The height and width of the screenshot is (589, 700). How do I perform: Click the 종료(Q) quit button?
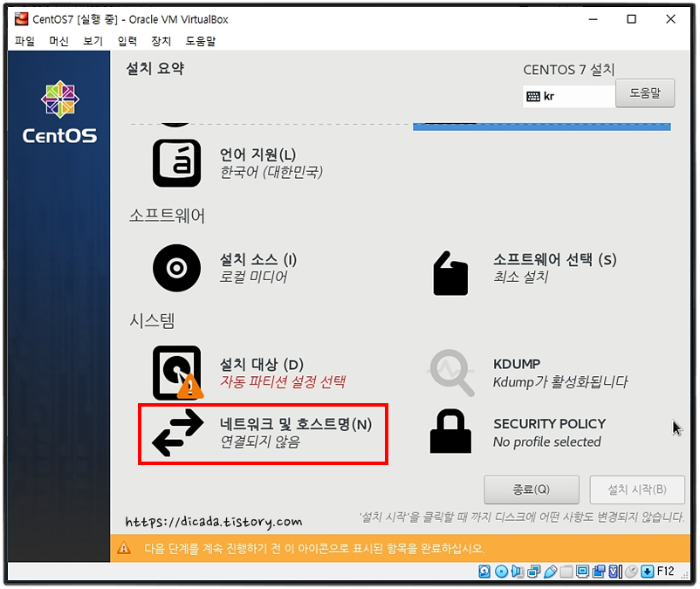(532, 490)
